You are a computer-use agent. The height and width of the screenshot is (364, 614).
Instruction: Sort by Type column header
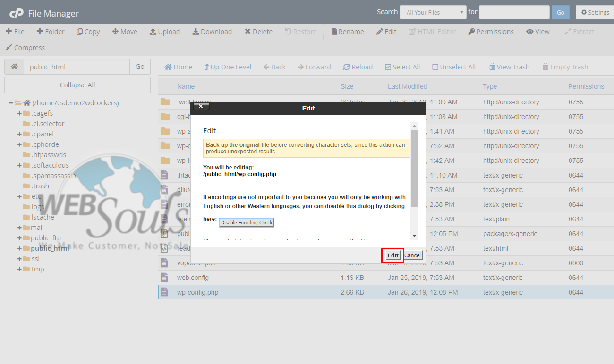pos(490,86)
